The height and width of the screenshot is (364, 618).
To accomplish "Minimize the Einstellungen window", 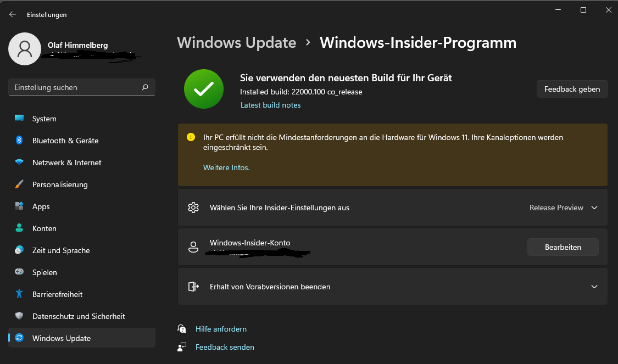I will click(x=558, y=10).
